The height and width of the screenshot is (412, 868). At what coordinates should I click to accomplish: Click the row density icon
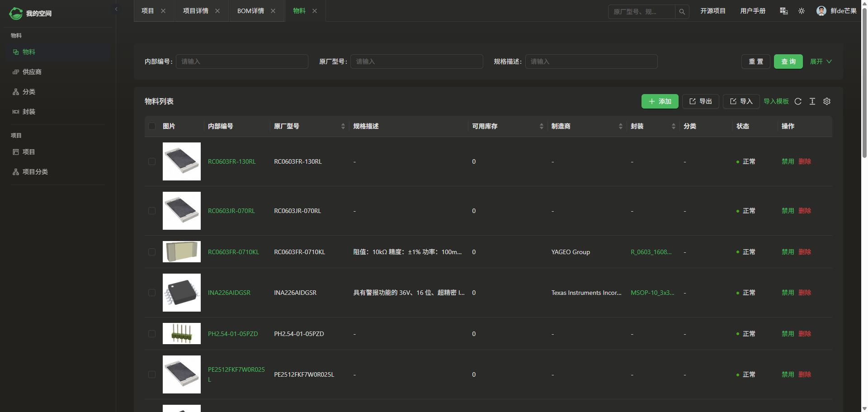(812, 101)
